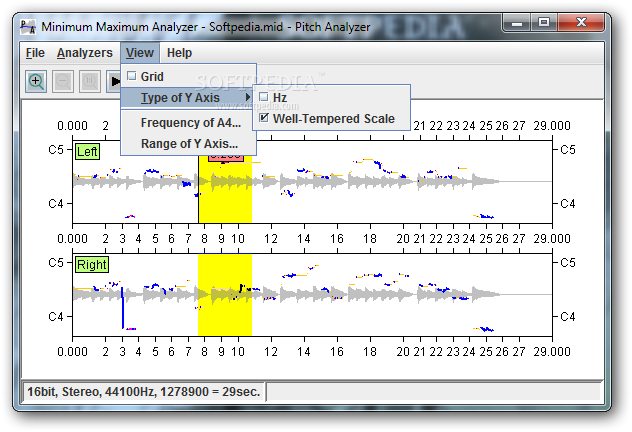Click the zoom in magnifier icon
632x432 pixels.
tap(36, 81)
